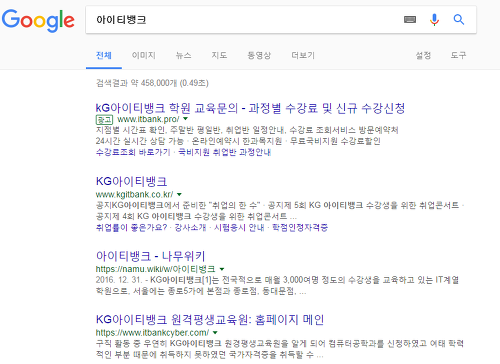Click the www.itbank.pro/ URL text
This screenshot has width=500, height=364.
[x=148, y=119]
